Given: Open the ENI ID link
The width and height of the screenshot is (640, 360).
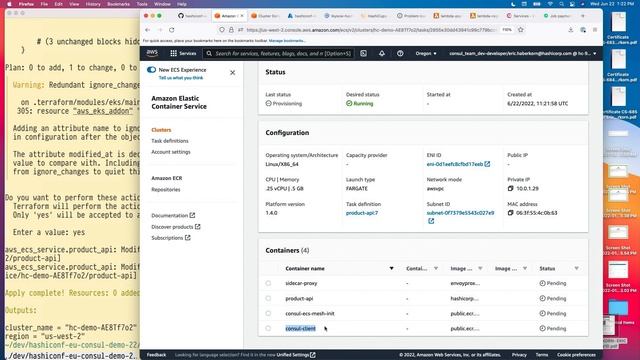Looking at the screenshot, I should pos(455,164).
